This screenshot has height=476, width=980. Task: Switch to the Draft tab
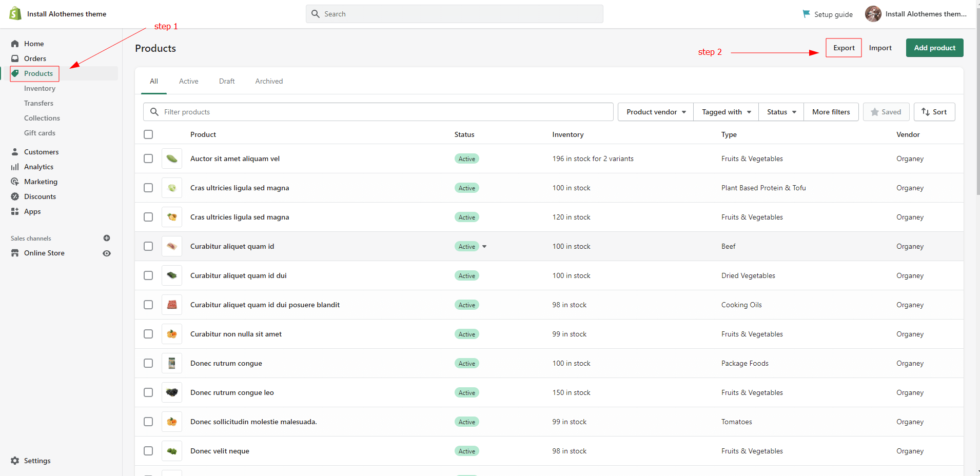point(227,81)
